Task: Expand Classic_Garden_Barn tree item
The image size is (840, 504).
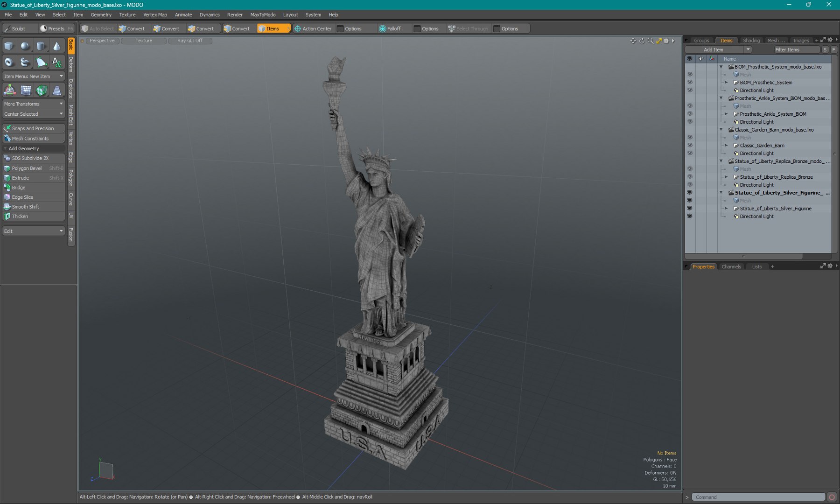Action: tap(726, 146)
